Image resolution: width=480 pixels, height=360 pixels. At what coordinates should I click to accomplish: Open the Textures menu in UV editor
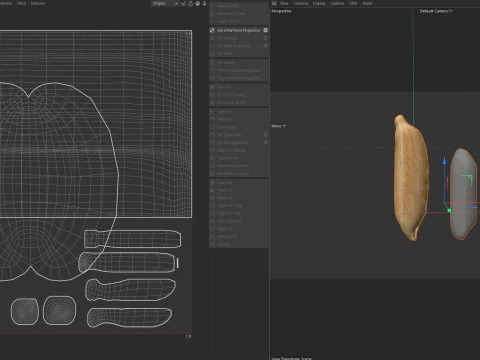[37, 3]
